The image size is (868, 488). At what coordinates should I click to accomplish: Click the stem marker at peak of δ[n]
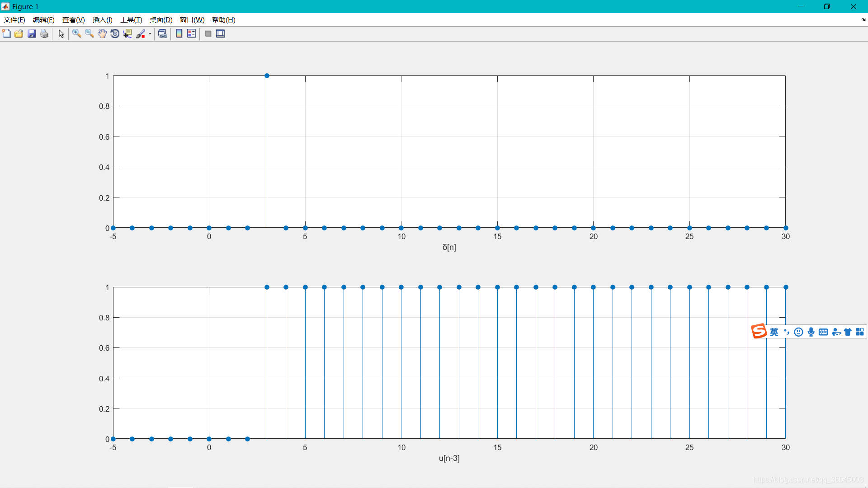click(x=267, y=76)
